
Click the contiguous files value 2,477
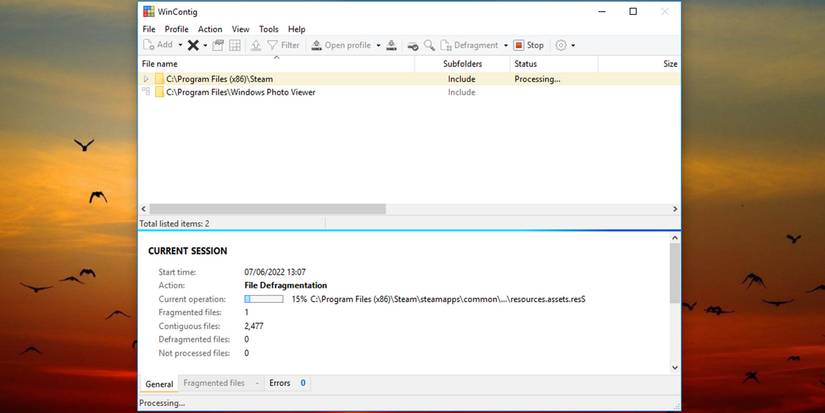pyautogui.click(x=254, y=326)
